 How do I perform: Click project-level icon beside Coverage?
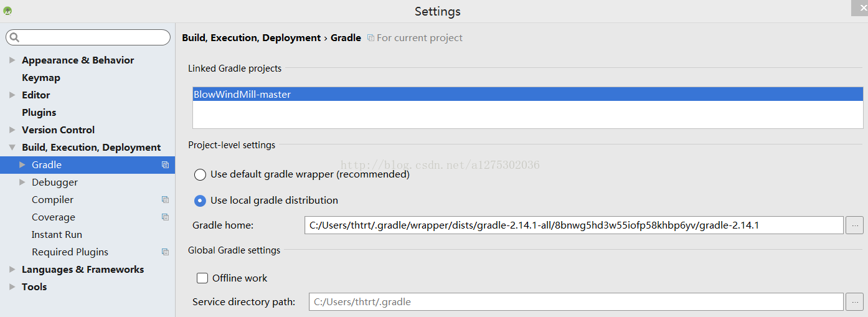pyautogui.click(x=165, y=217)
